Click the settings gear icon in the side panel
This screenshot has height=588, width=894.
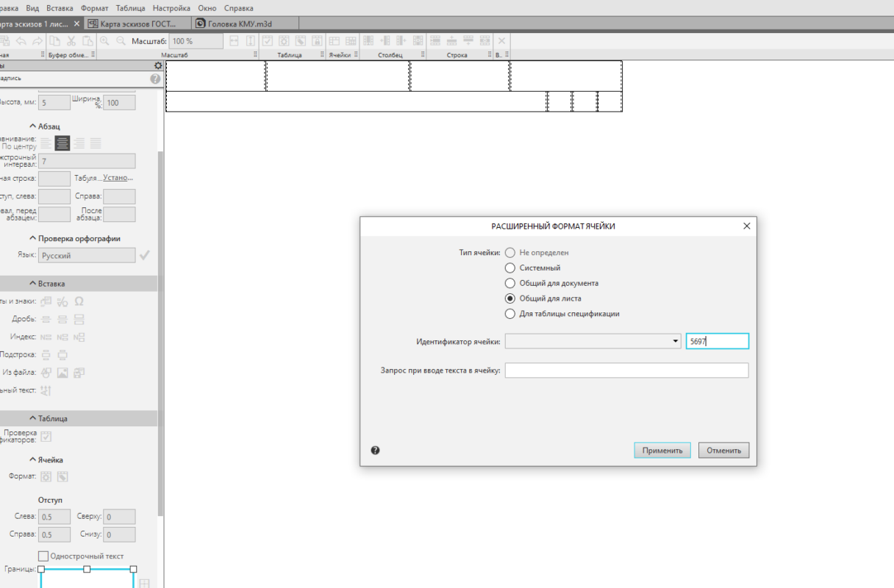[157, 65]
